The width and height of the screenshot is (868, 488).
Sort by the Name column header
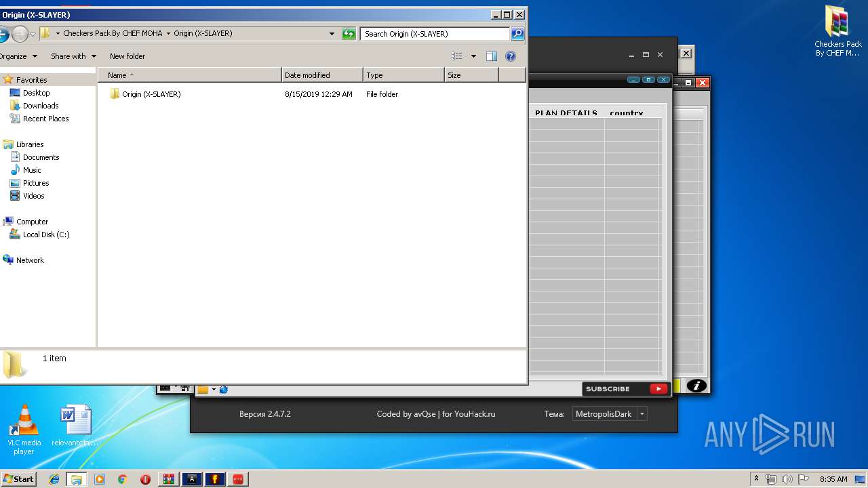tap(190, 75)
